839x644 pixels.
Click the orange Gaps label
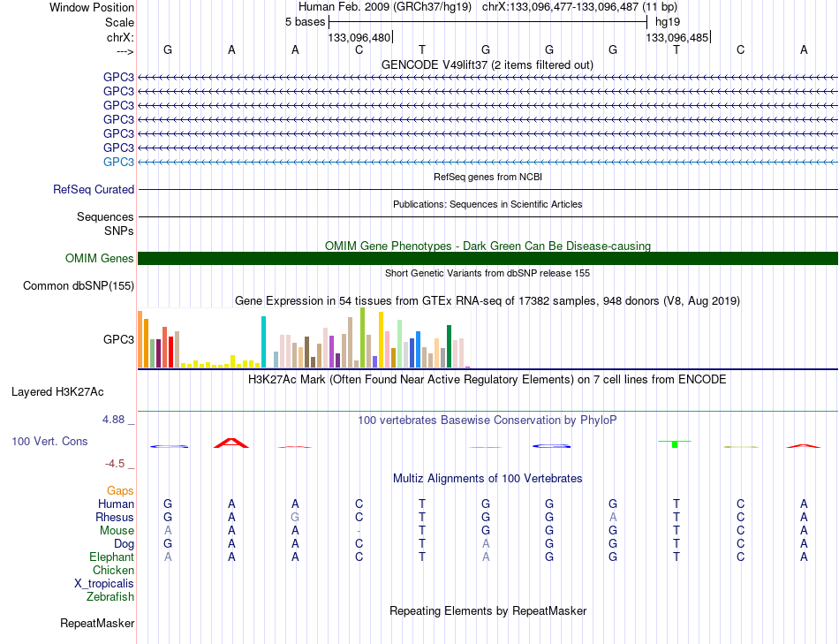(120, 490)
